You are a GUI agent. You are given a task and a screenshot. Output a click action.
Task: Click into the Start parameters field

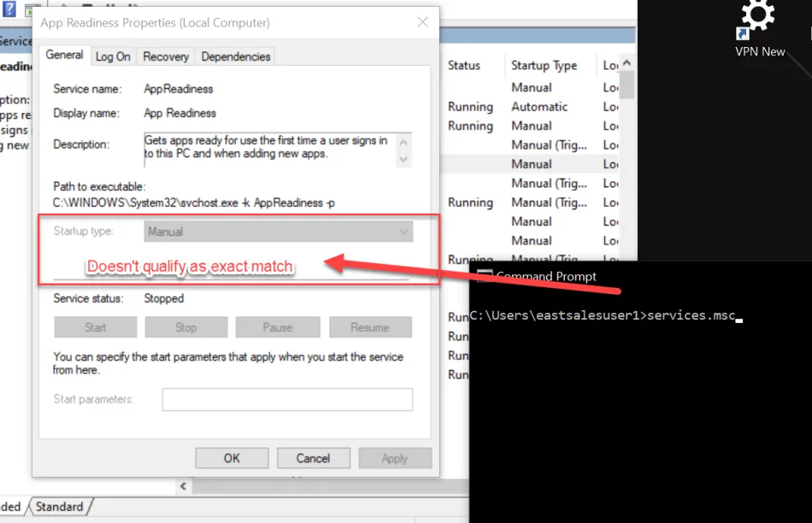tap(287, 399)
